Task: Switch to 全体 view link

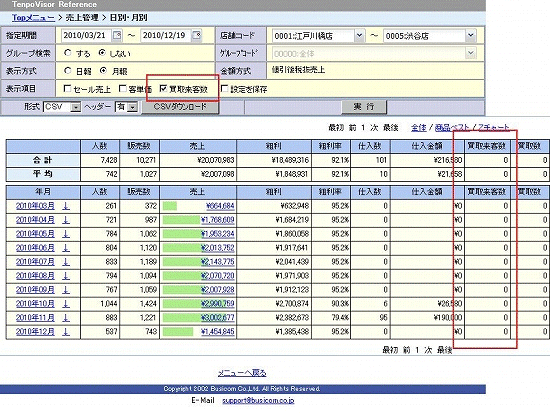Action: click(x=418, y=128)
